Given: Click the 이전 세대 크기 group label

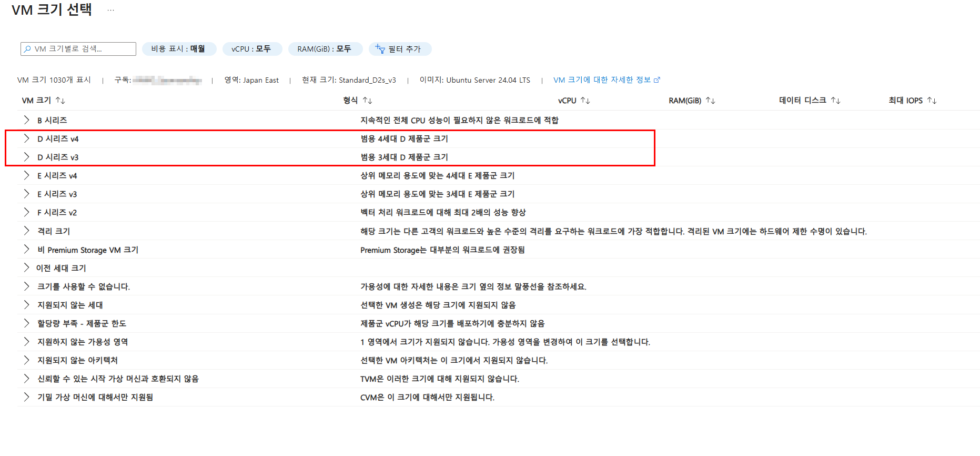Looking at the screenshot, I should point(61,268).
